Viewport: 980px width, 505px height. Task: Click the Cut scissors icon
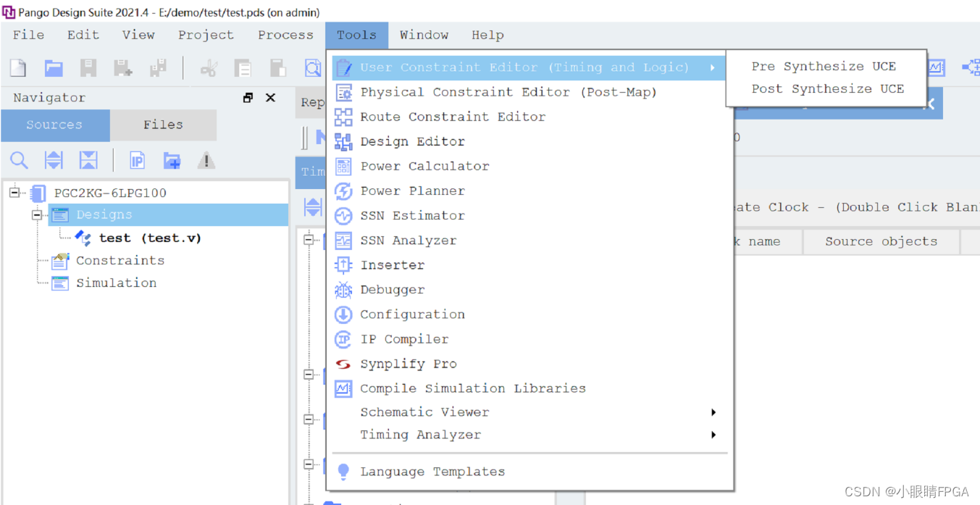click(x=209, y=68)
